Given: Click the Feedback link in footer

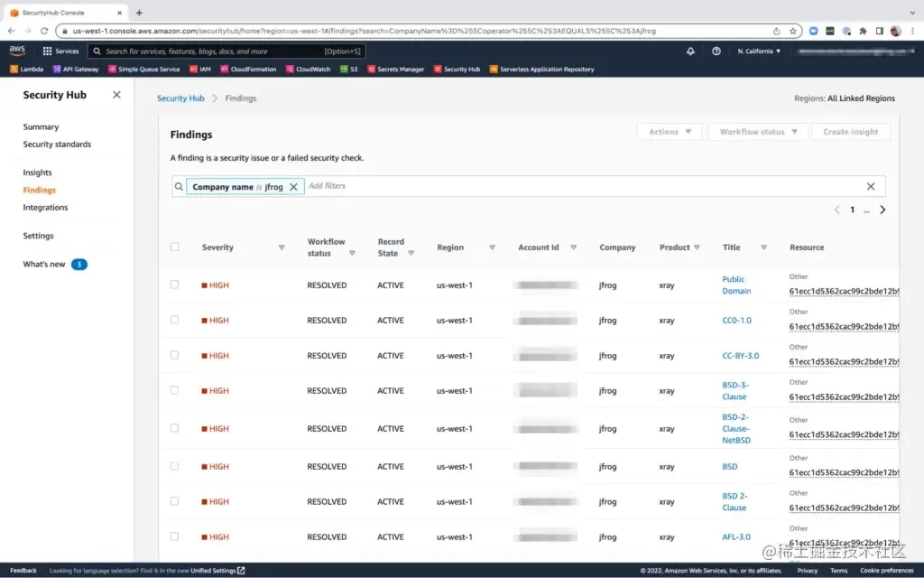Looking at the screenshot, I should pos(23,571).
